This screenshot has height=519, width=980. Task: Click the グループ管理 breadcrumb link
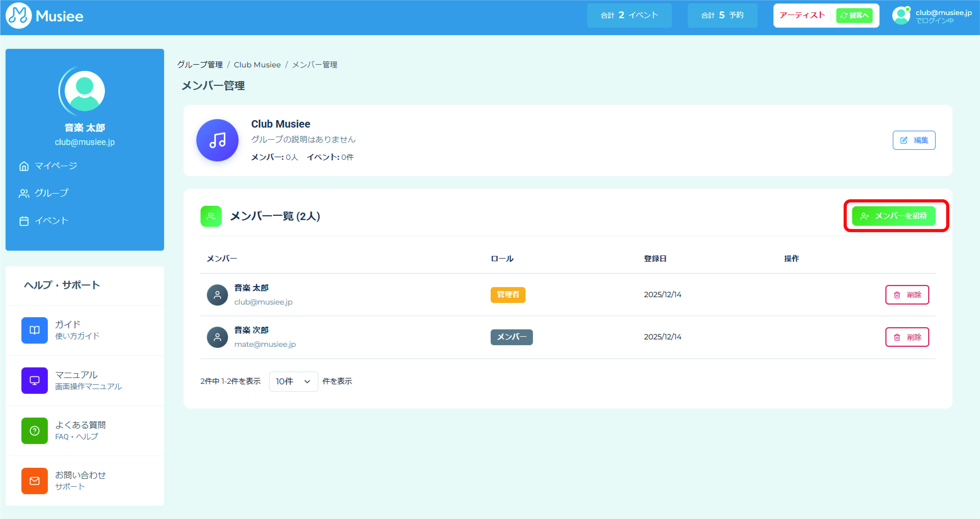point(200,65)
